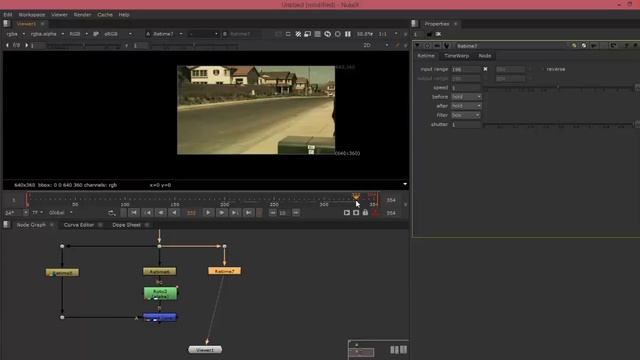Select the green Roto node
The width and height of the screenshot is (640, 360).
(x=160, y=294)
